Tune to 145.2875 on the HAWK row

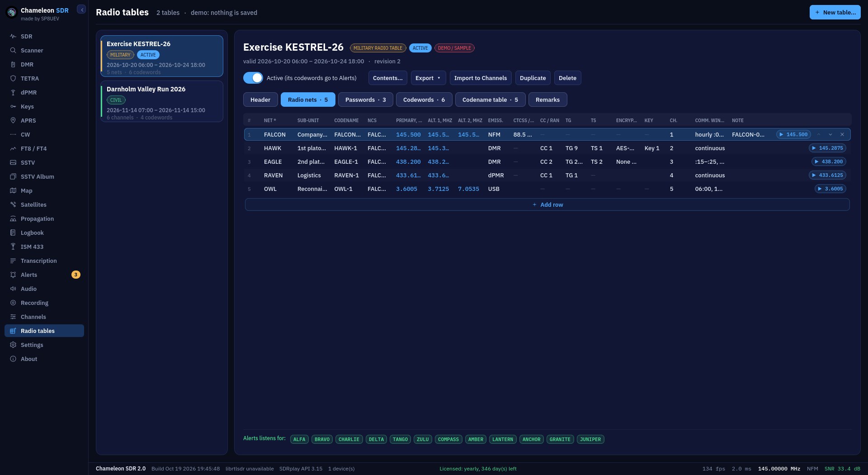[827, 148]
